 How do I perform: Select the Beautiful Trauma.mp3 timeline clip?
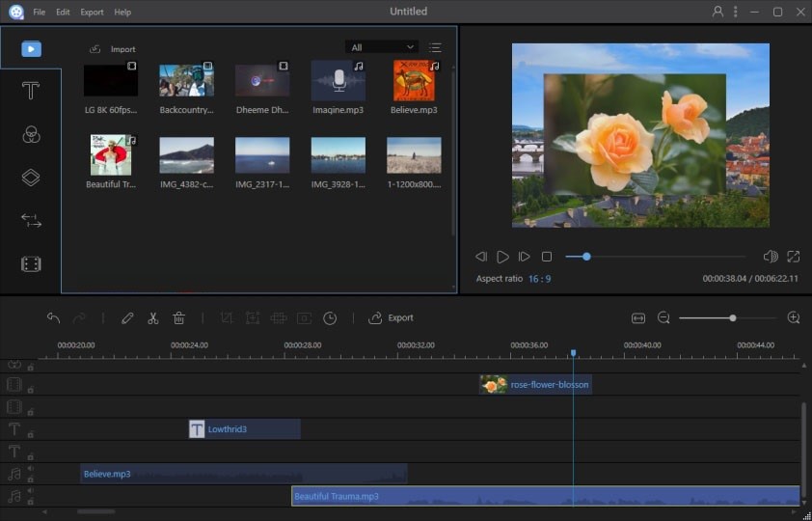tap(546, 496)
